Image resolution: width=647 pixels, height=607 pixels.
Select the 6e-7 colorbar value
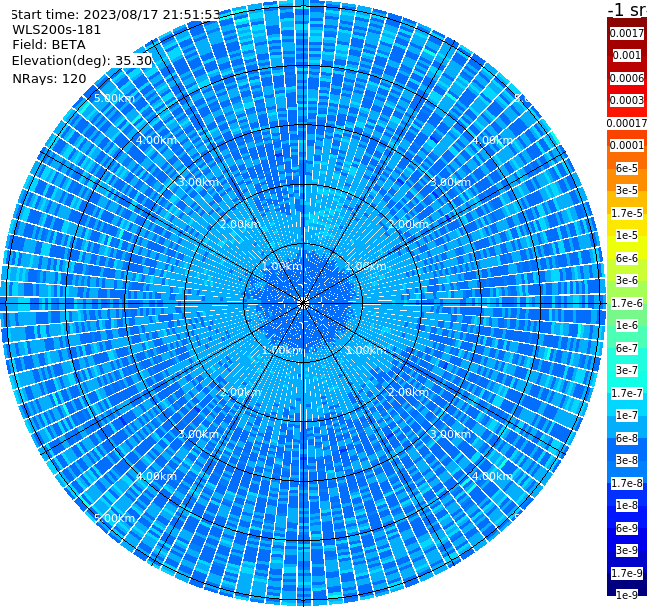pyautogui.click(x=627, y=348)
